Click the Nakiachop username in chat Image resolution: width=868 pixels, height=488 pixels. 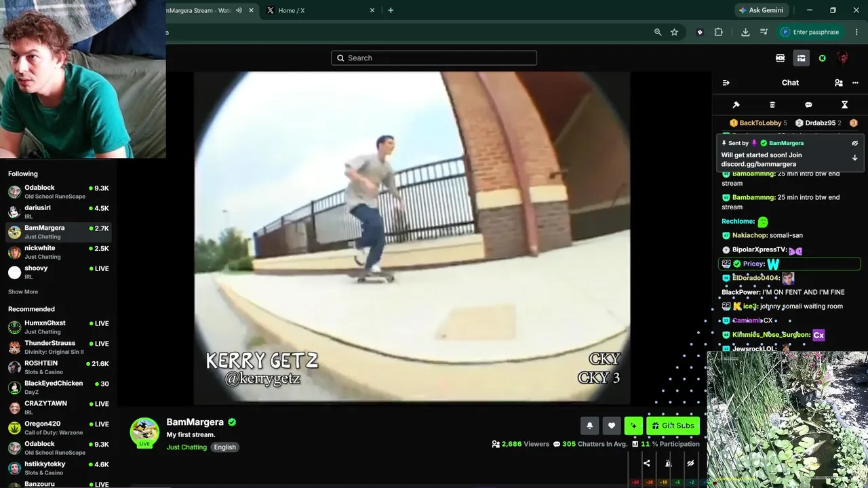(749, 235)
